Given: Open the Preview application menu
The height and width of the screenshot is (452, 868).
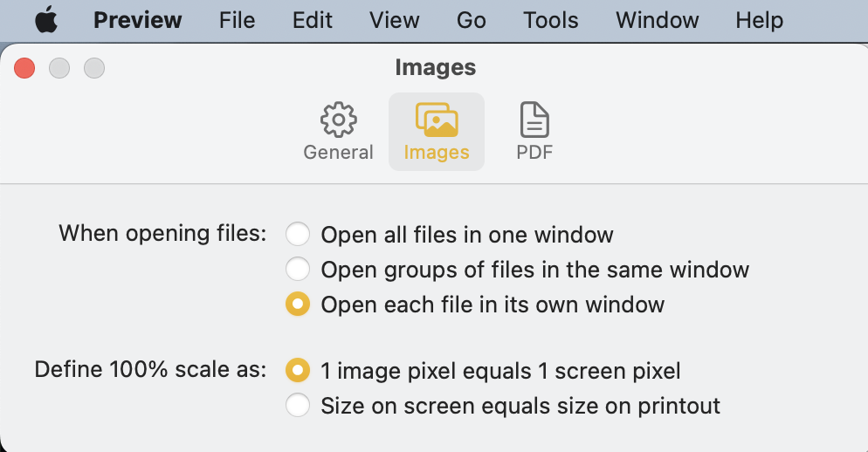Looking at the screenshot, I should (137, 20).
